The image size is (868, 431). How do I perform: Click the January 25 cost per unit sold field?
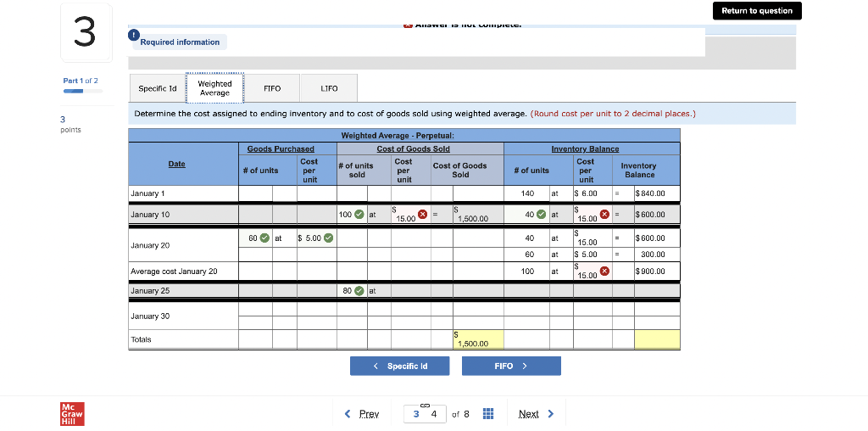[411, 290]
